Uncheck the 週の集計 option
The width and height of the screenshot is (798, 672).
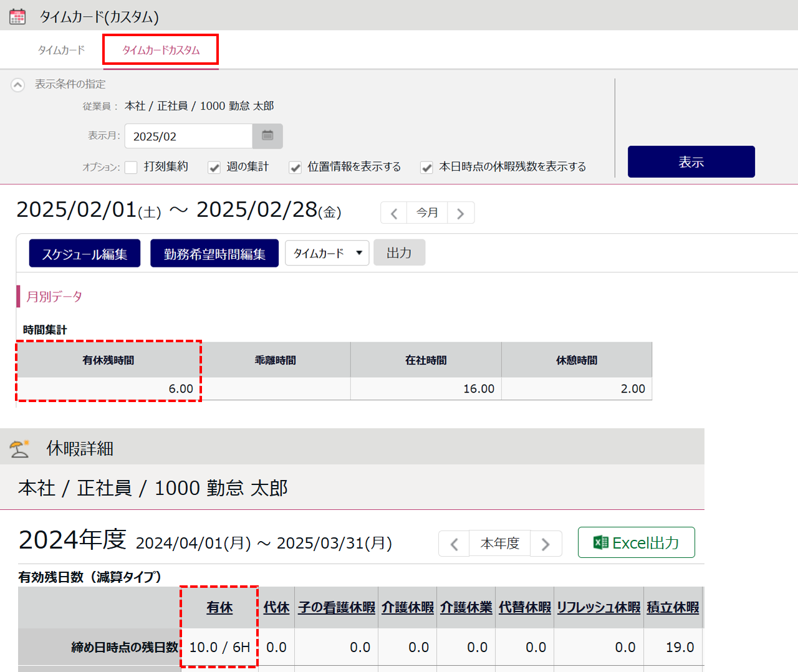[214, 167]
